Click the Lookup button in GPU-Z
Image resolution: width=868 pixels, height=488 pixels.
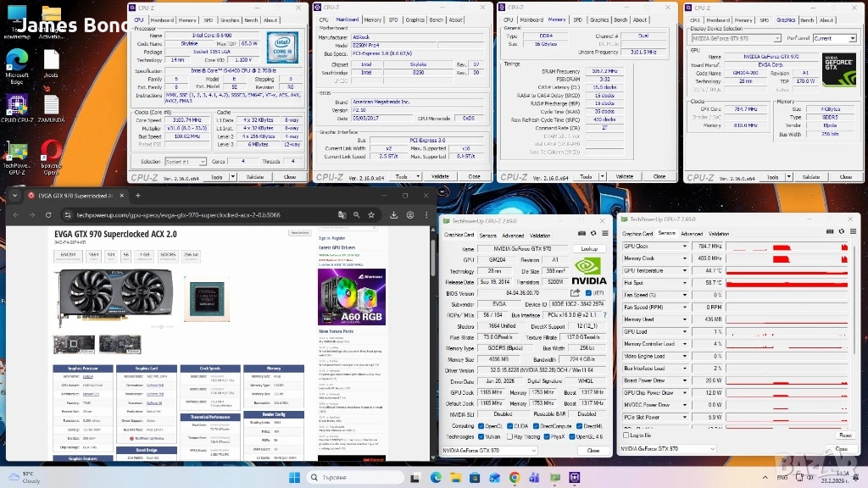click(589, 249)
